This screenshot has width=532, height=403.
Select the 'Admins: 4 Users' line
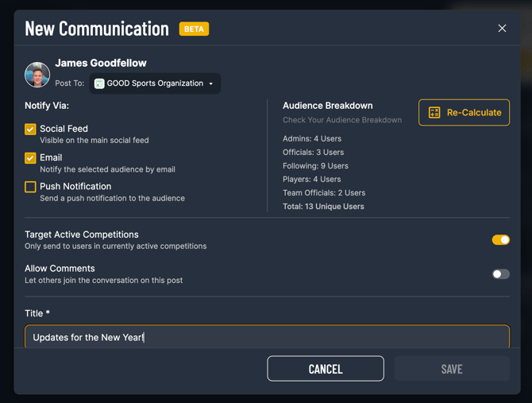pyautogui.click(x=312, y=138)
